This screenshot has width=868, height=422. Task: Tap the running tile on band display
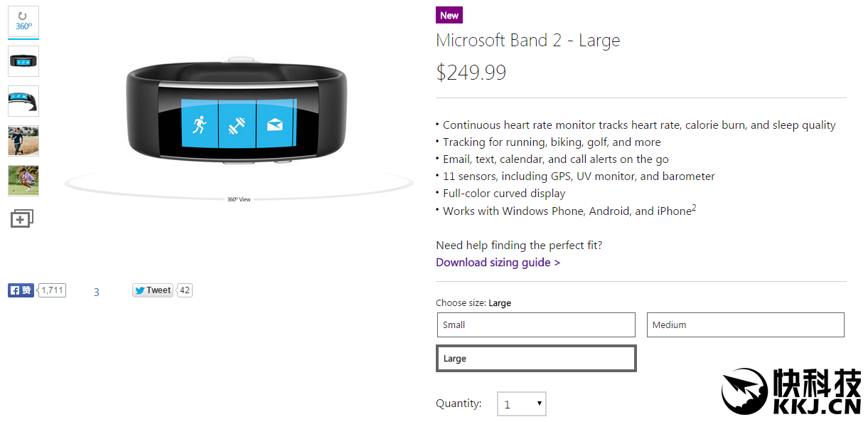click(199, 125)
